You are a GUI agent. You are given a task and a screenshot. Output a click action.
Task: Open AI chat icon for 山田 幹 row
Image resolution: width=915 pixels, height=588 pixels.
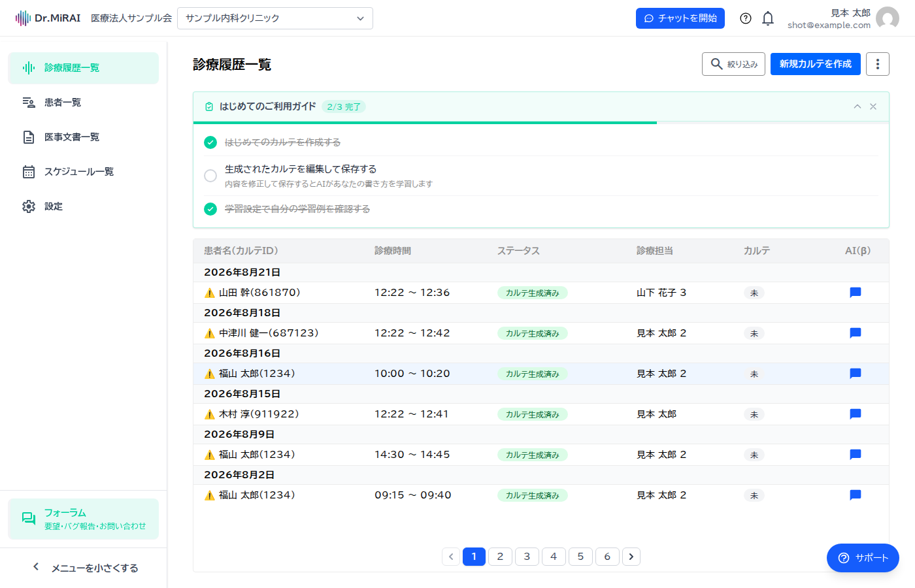pos(855,293)
